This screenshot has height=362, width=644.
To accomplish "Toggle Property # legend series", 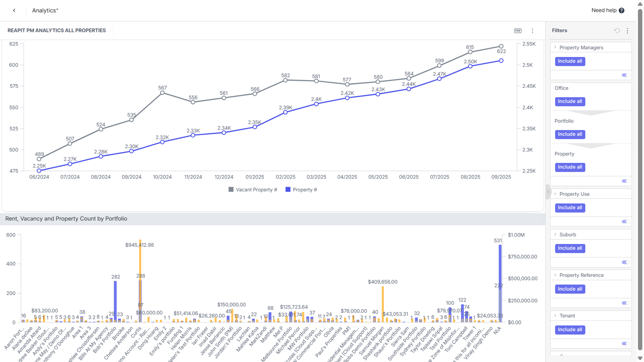I will click(301, 190).
